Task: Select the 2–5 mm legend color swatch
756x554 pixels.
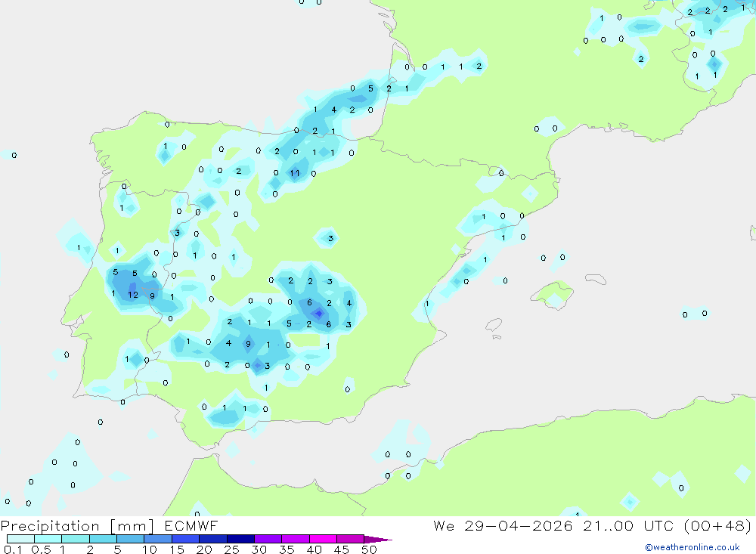Action: click(x=103, y=539)
